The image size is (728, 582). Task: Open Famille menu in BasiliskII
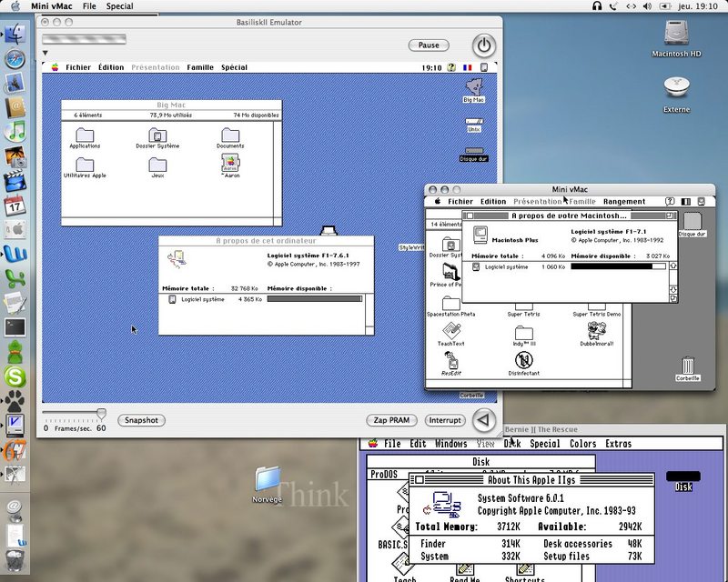(x=200, y=67)
